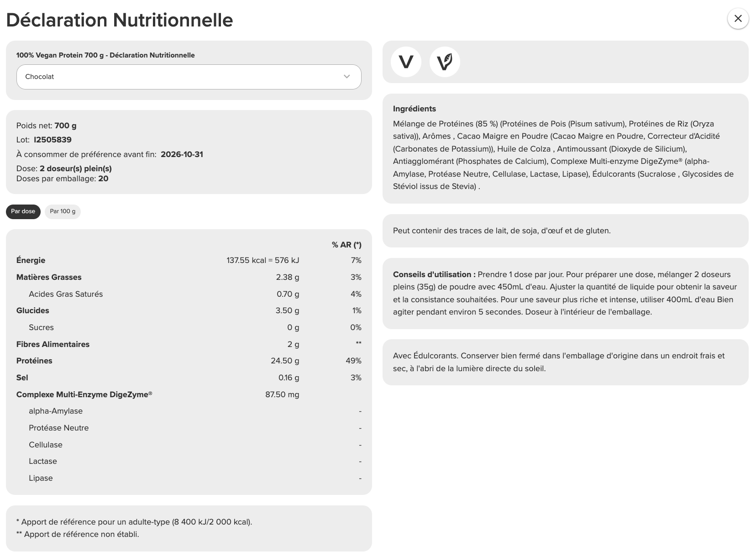The width and height of the screenshot is (756, 557).
Task: Click the "Conseils d'utilisation" label
Action: (434, 274)
